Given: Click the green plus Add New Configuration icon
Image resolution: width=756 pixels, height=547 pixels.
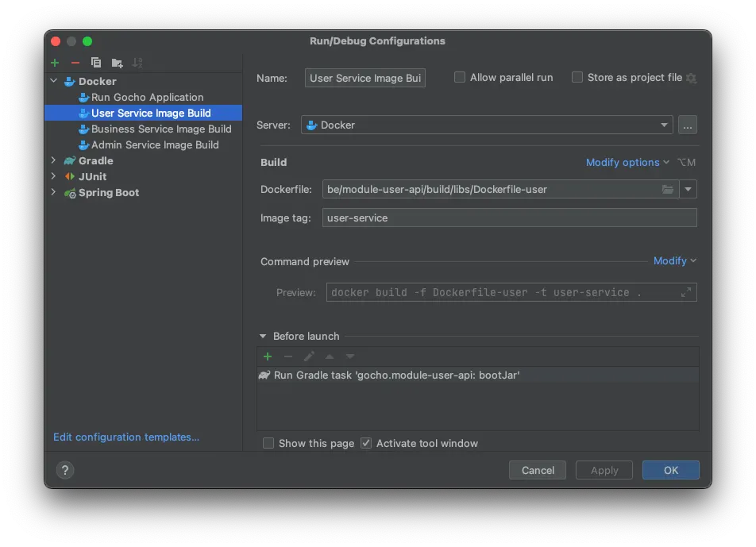Looking at the screenshot, I should 55,63.
